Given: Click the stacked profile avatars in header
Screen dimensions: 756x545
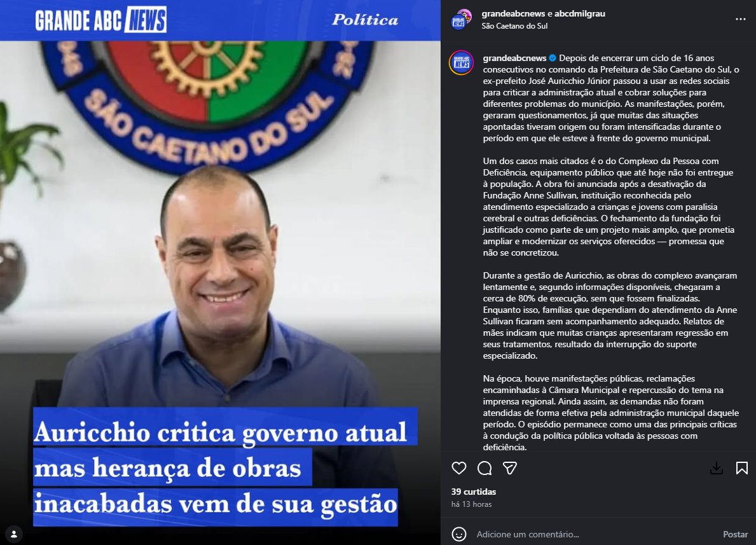Looking at the screenshot, I should point(461,19).
